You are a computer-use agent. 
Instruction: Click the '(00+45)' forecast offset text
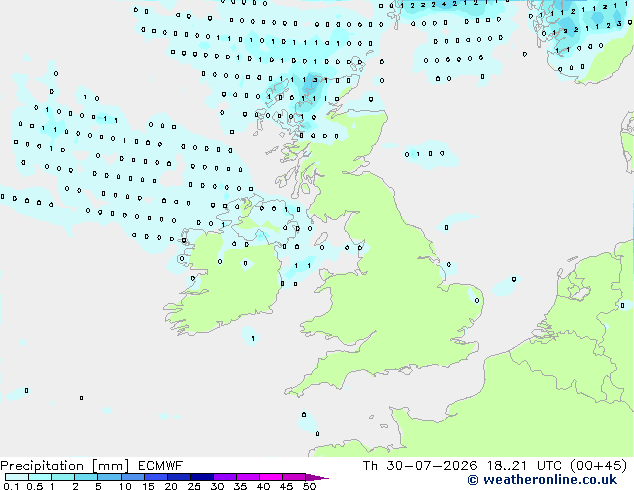[598, 466]
